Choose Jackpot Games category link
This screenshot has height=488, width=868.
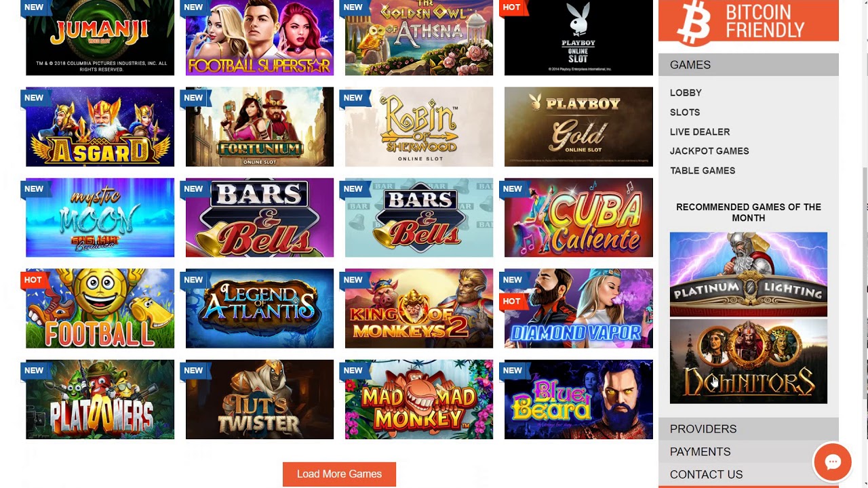[x=709, y=151]
